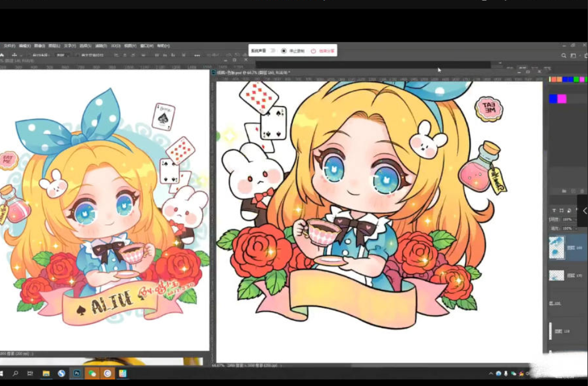Open the three-dots more options in options bar
This screenshot has height=386, width=588.
tap(197, 55)
